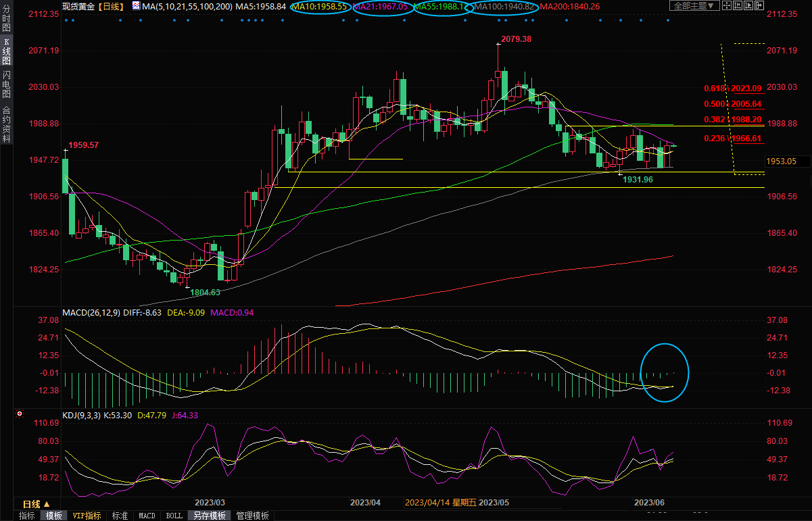Open 闪电图 view in sidebar
The height and width of the screenshot is (521, 812).
[x=7, y=84]
